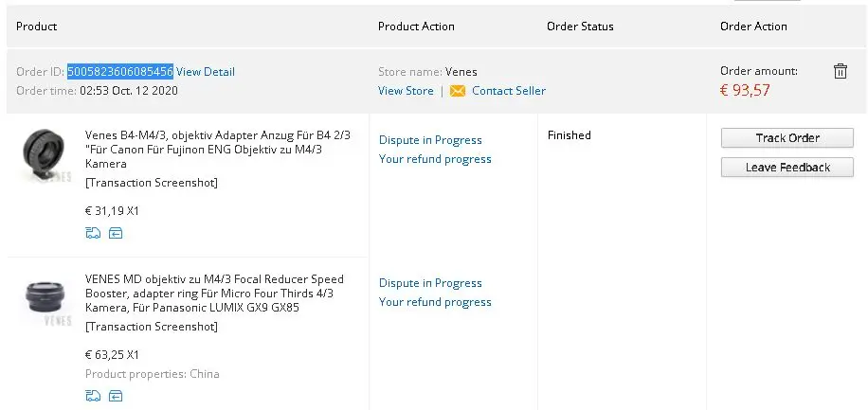The width and height of the screenshot is (868, 410).
Task: Click return box icon under €31,19 item
Action: coord(116,233)
